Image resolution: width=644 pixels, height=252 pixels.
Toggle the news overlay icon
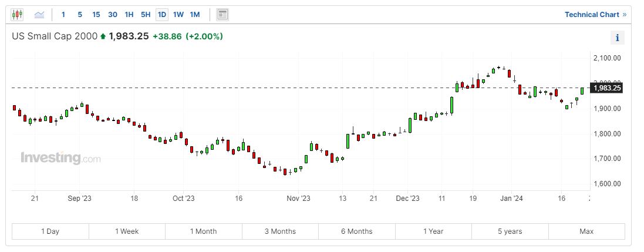pos(222,14)
